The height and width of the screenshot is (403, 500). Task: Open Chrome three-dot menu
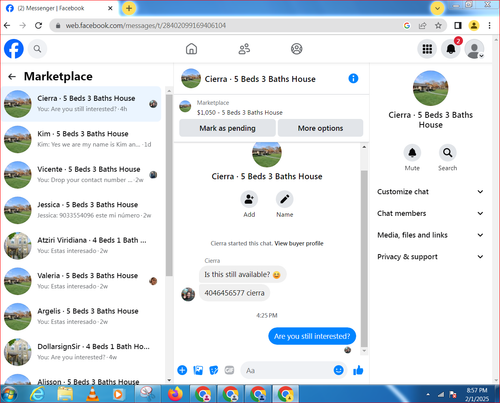489,25
